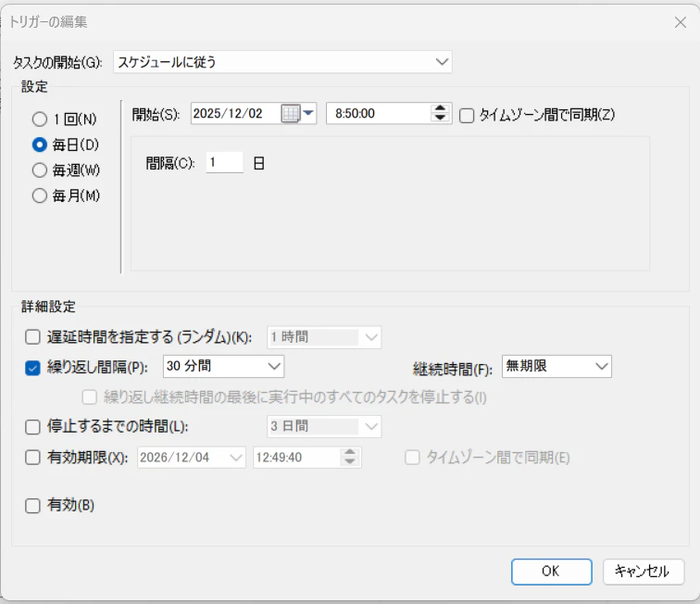Viewport: 700px width, 604px height.
Task: Click the キャンセル button
Action: (644, 572)
